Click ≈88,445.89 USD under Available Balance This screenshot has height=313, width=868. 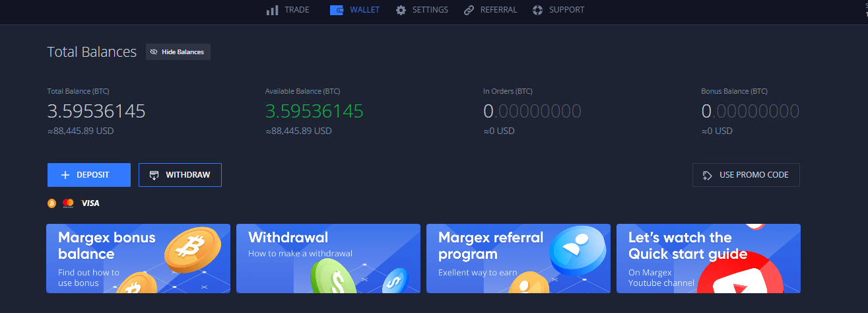298,131
